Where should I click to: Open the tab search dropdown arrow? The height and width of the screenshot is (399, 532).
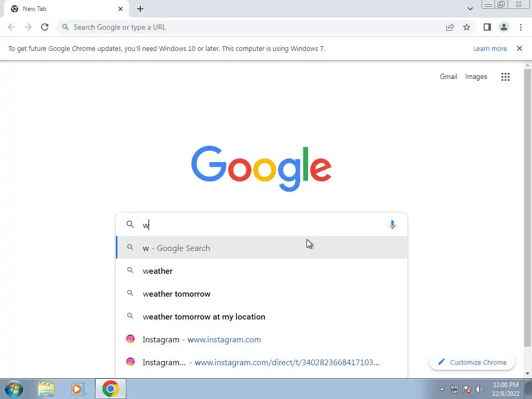(x=470, y=9)
